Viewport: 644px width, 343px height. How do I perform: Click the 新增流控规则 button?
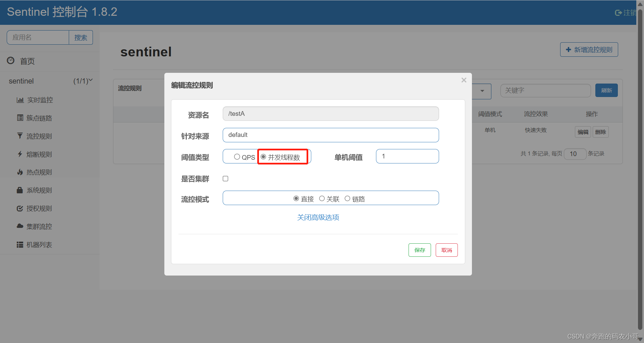point(589,50)
